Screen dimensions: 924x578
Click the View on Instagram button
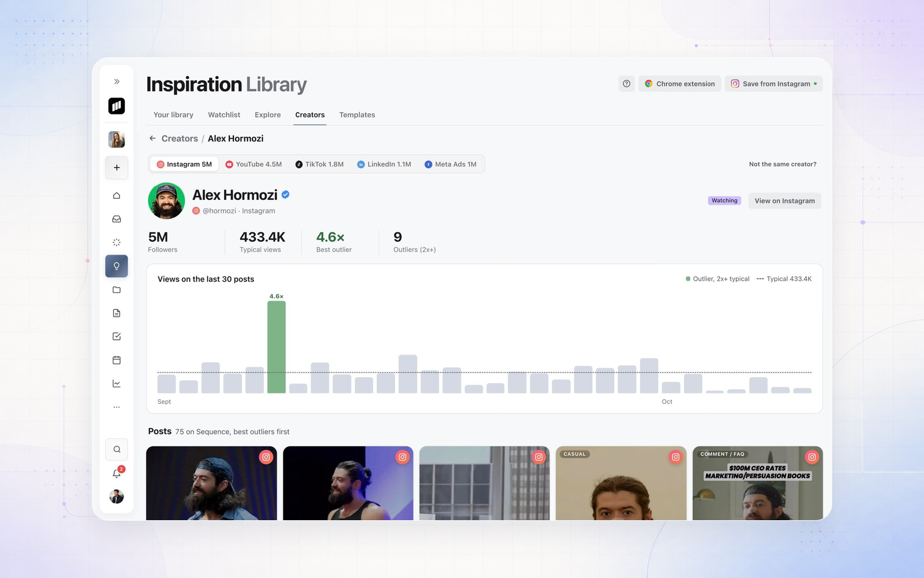[785, 201]
